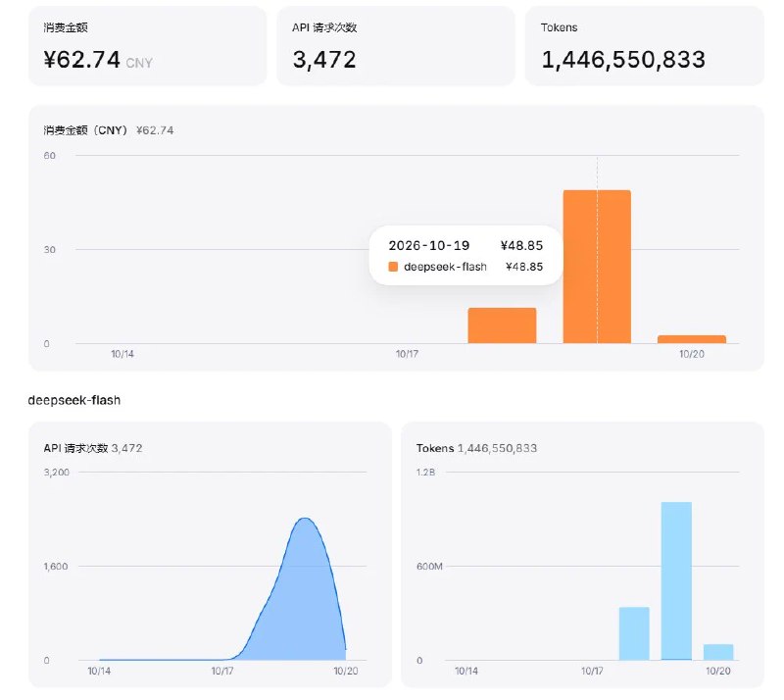Click the 消费金额（CNY）chart title
The image size is (784, 700).
(x=85, y=130)
